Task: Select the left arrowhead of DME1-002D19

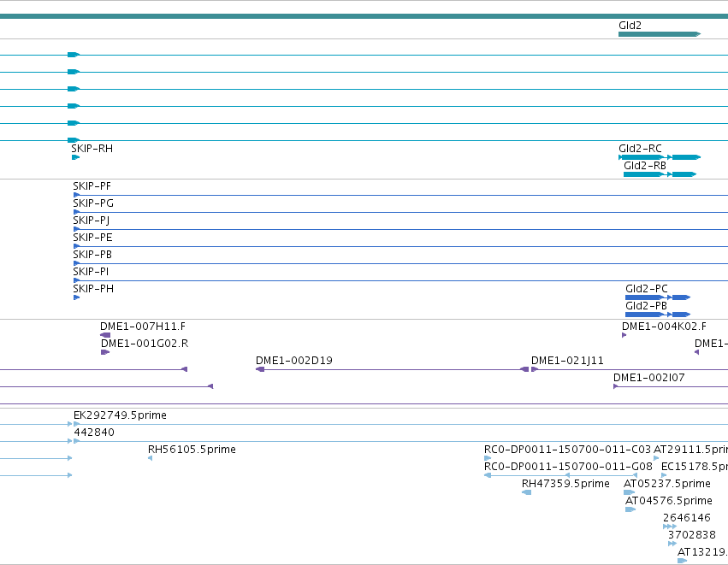Action: [x=260, y=369]
